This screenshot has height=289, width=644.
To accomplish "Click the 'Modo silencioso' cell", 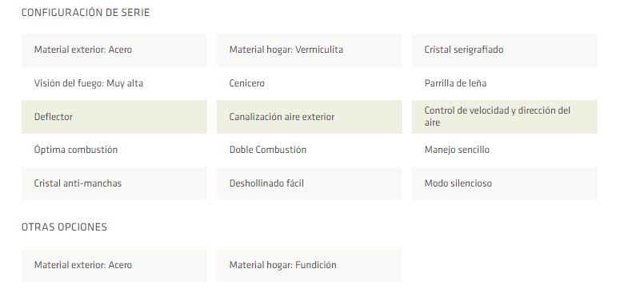I will pos(504,183).
